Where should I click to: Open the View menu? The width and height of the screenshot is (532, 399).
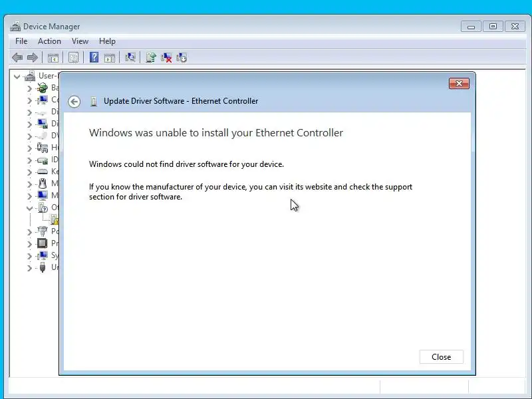(80, 41)
